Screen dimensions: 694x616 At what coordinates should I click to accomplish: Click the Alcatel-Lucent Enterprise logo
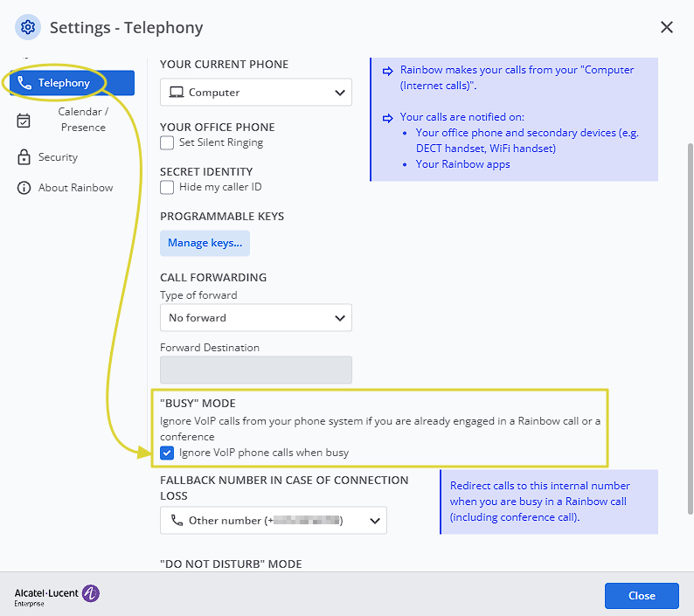(57, 596)
